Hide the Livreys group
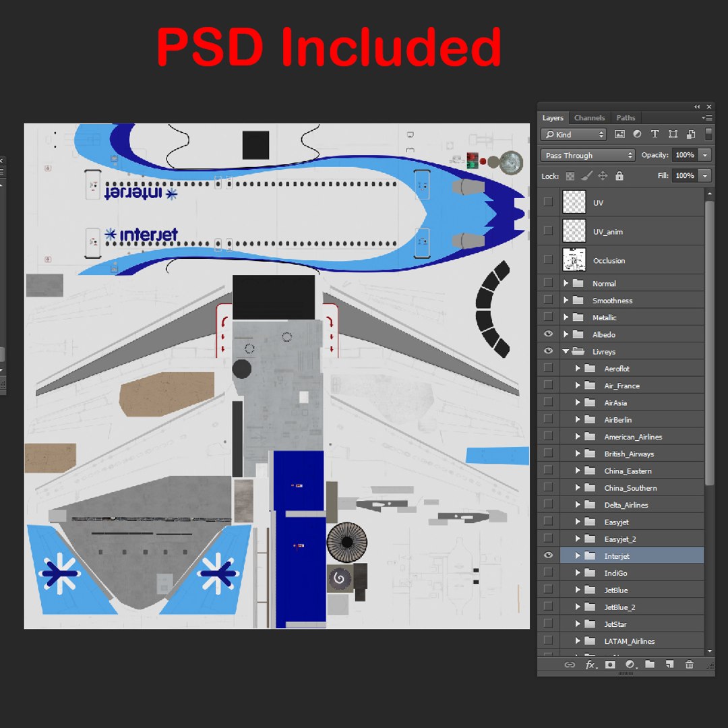The height and width of the screenshot is (728, 728). click(548, 351)
